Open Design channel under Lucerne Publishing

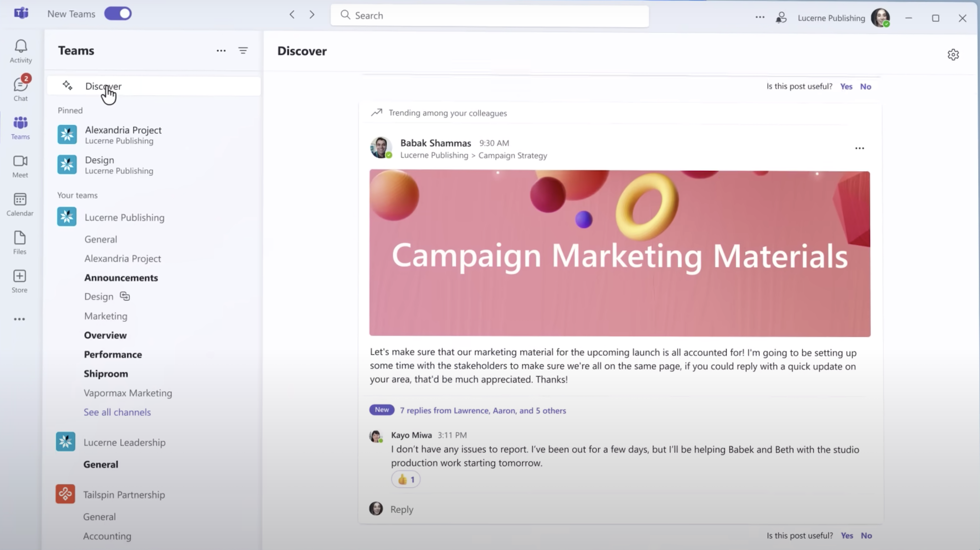(99, 297)
